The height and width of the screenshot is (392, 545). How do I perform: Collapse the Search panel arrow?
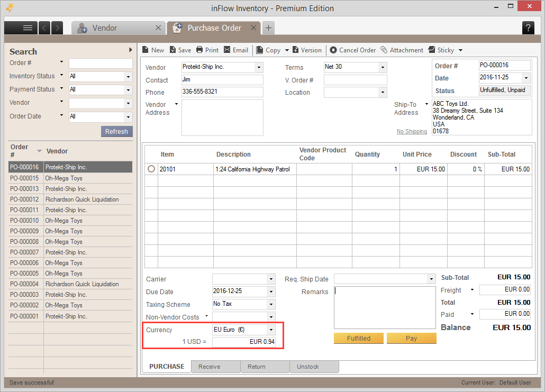130,50
